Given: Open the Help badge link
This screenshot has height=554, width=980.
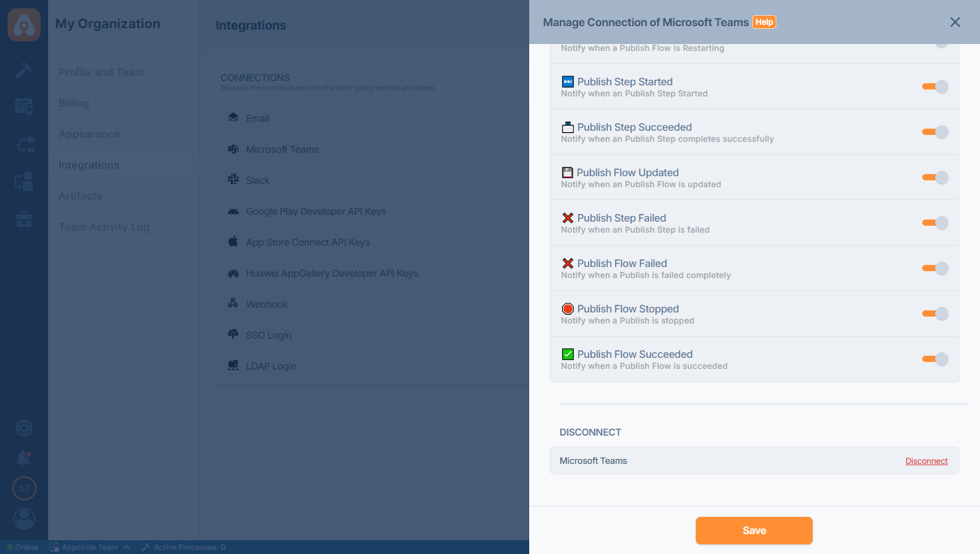Looking at the screenshot, I should click(764, 22).
